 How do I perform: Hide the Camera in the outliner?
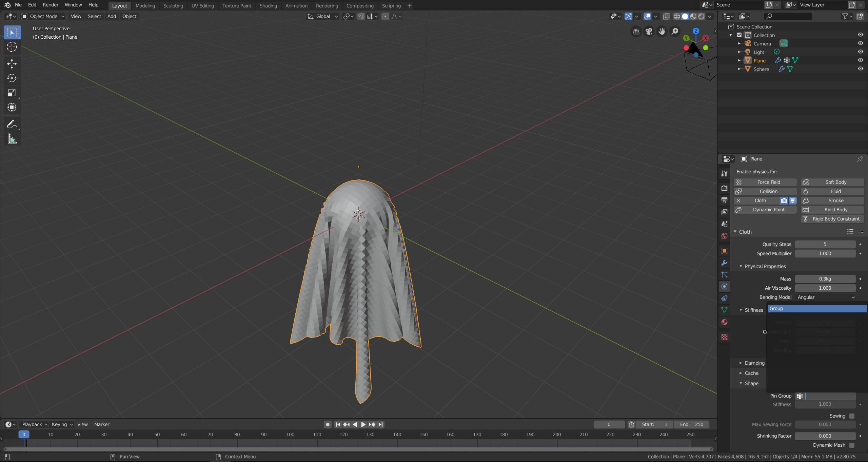coord(860,43)
